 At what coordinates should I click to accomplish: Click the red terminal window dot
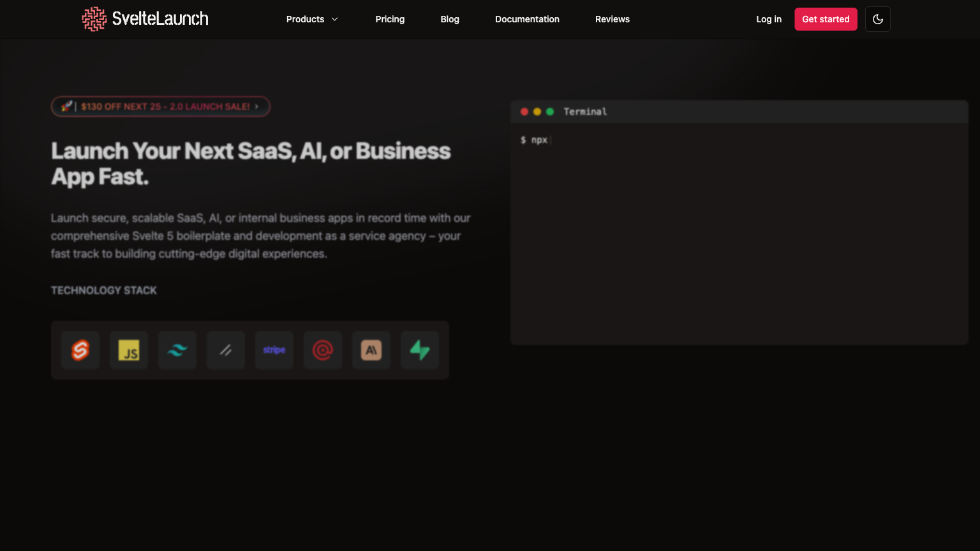coord(524,112)
